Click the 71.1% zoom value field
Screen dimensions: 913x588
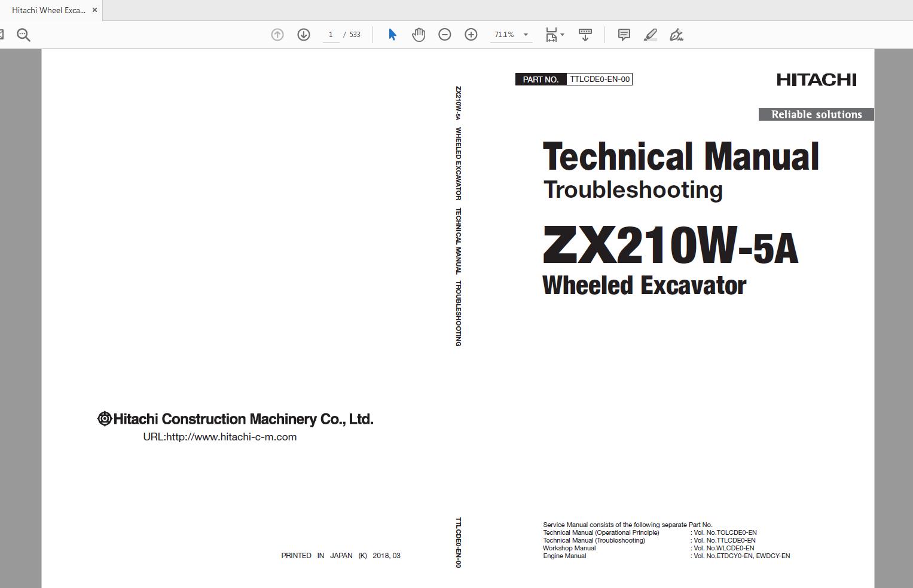click(x=504, y=34)
